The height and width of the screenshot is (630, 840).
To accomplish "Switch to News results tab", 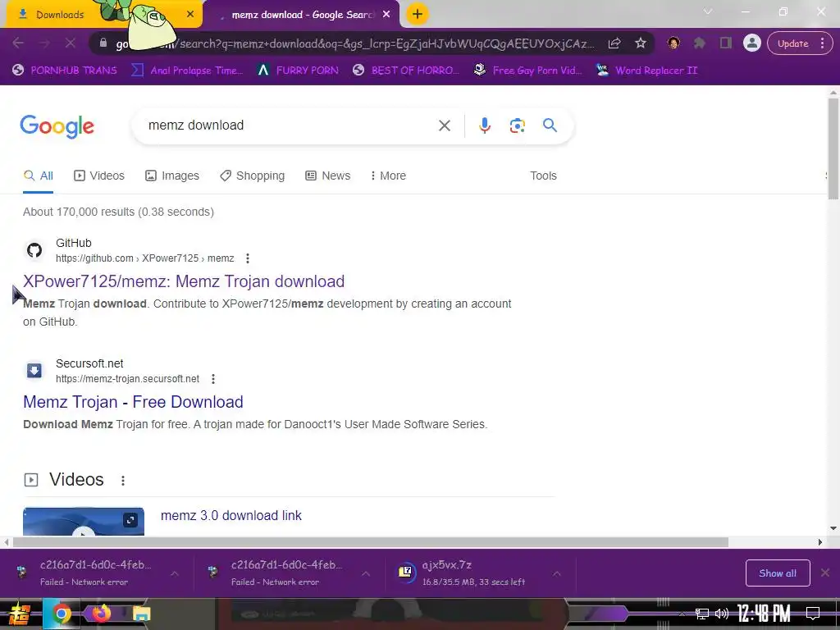I will click(x=327, y=176).
